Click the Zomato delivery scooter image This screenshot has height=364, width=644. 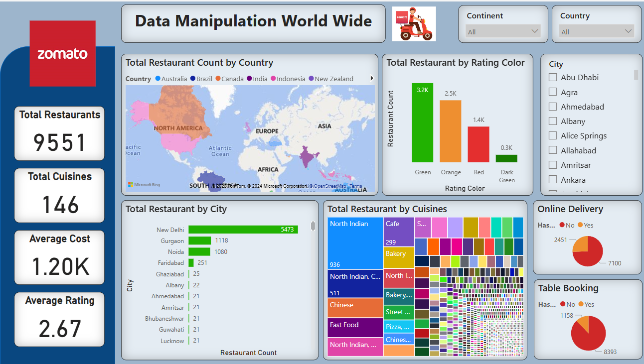point(414,24)
